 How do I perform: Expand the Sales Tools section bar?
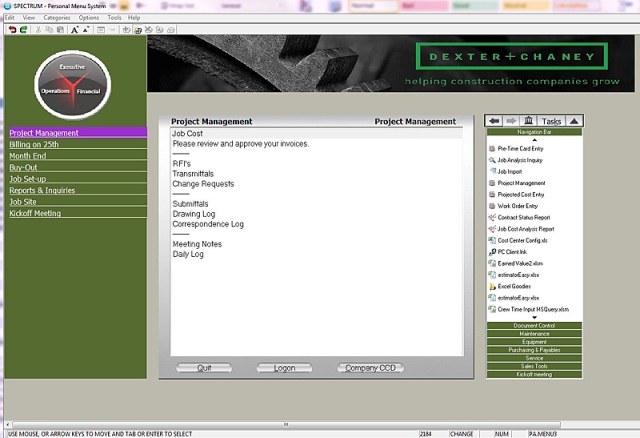coord(534,366)
